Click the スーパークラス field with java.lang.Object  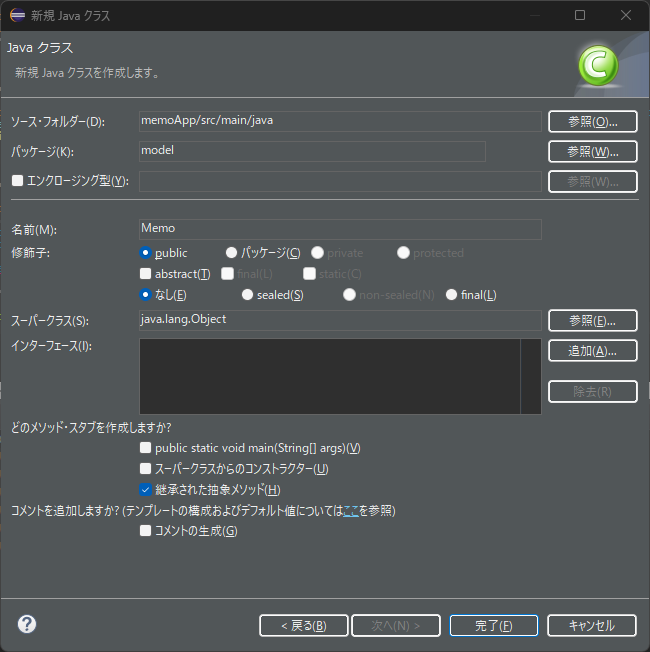coord(340,321)
